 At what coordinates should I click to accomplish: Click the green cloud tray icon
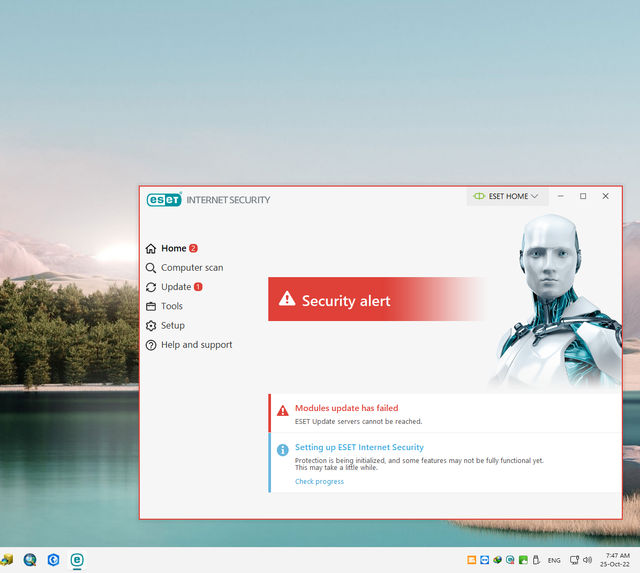coord(523,560)
